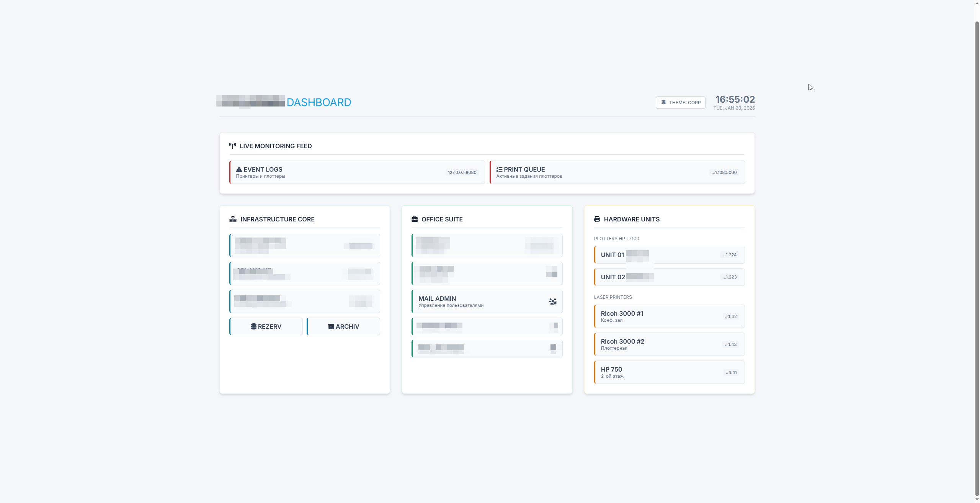The image size is (980, 503).
Task: Open the ARCHIV button
Action: [343, 326]
